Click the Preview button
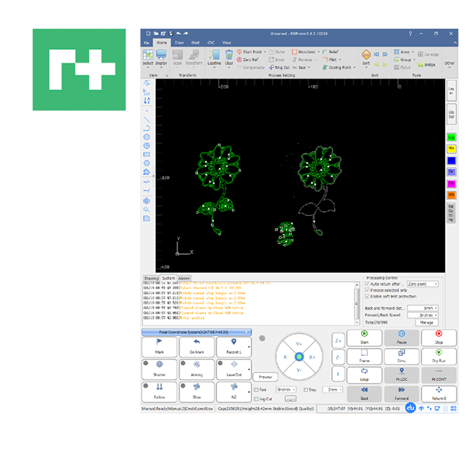This screenshot has width=476, height=476. pos(266,377)
